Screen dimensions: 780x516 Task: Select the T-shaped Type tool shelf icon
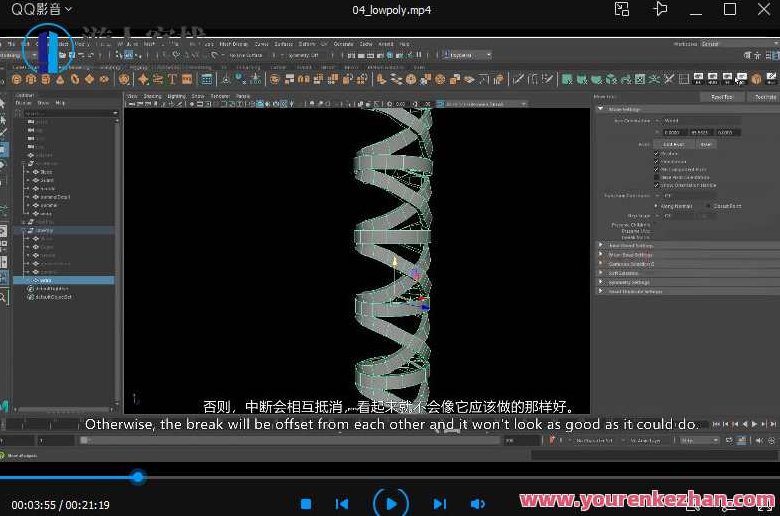172,79
